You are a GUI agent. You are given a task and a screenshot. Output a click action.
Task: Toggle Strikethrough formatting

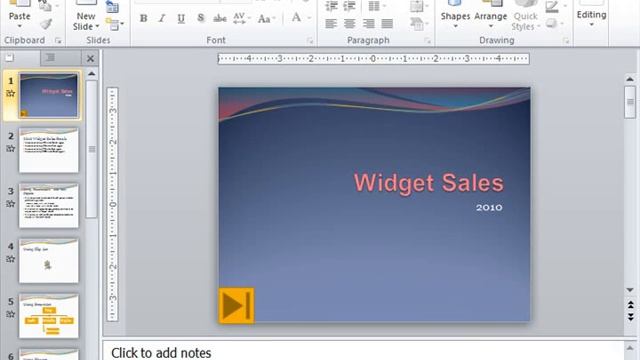(x=220, y=18)
